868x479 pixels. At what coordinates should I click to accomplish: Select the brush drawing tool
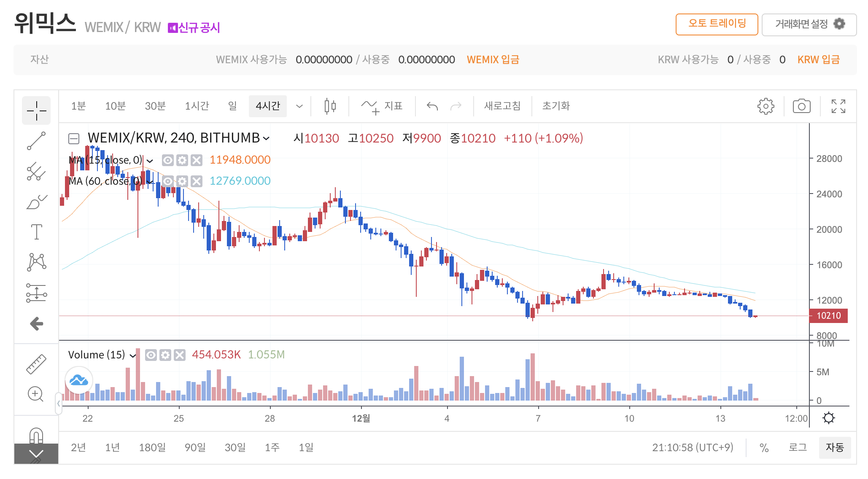[36, 202]
